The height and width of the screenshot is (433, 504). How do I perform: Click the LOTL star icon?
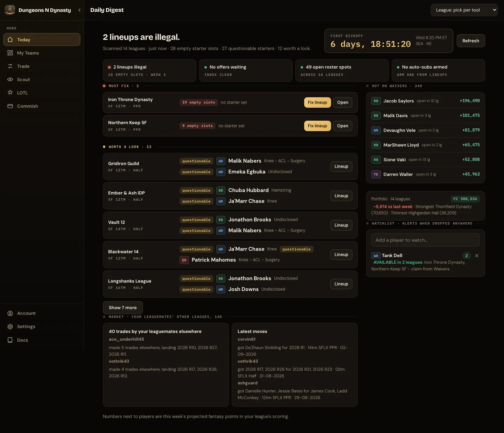pyautogui.click(x=10, y=93)
